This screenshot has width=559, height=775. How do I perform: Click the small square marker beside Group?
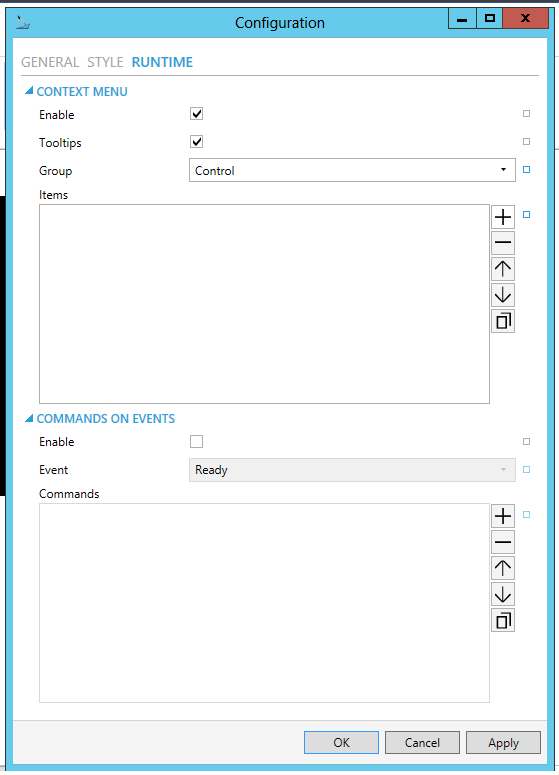point(526,170)
